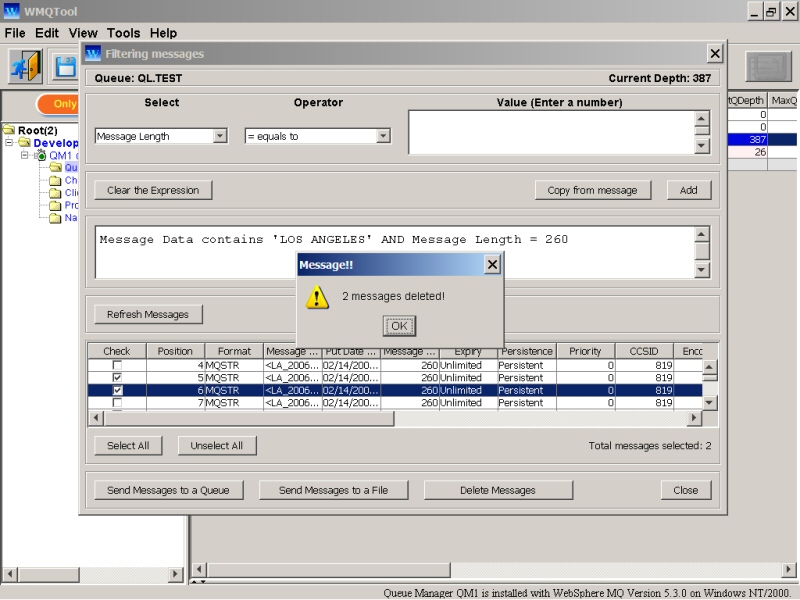Click the folder icon beside 'Ch'
This screenshot has width=800, height=600.
[x=56, y=180]
